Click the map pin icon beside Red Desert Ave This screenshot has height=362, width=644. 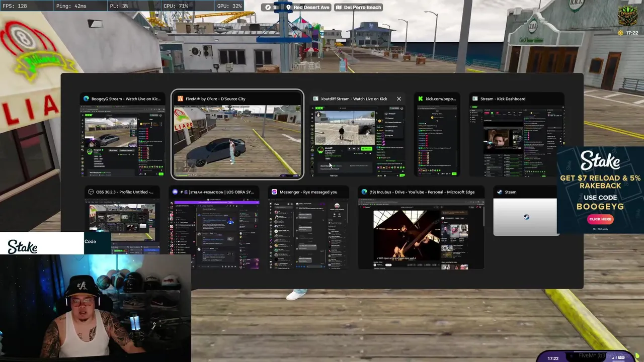(289, 8)
